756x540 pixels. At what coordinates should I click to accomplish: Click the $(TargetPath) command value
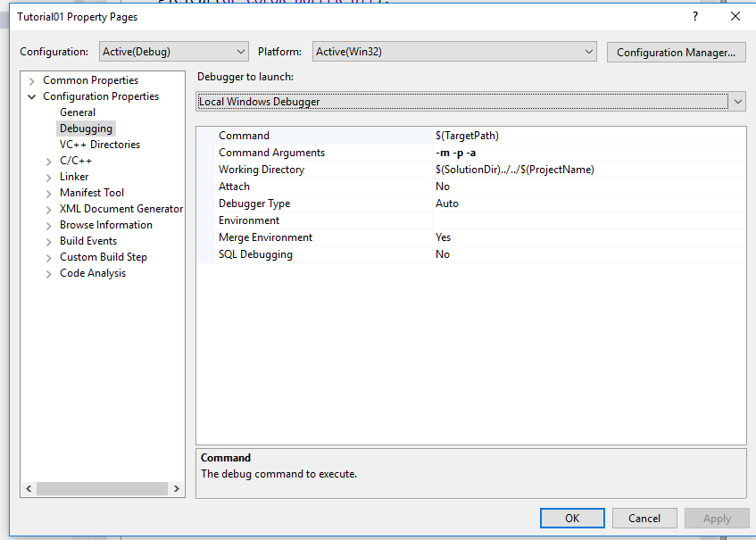[467, 136]
